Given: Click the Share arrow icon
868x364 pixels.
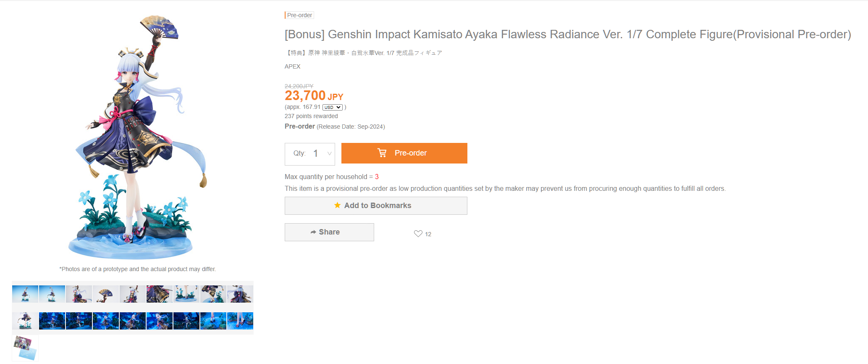Looking at the screenshot, I should 313,232.
